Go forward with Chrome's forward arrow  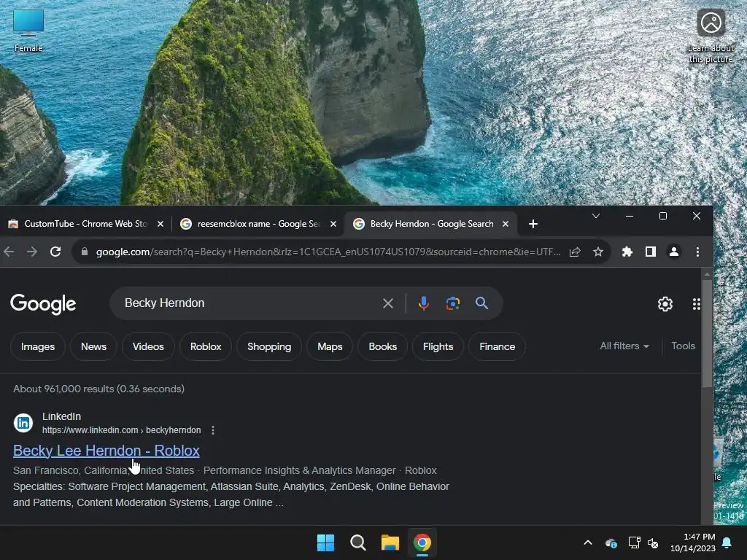click(x=32, y=252)
